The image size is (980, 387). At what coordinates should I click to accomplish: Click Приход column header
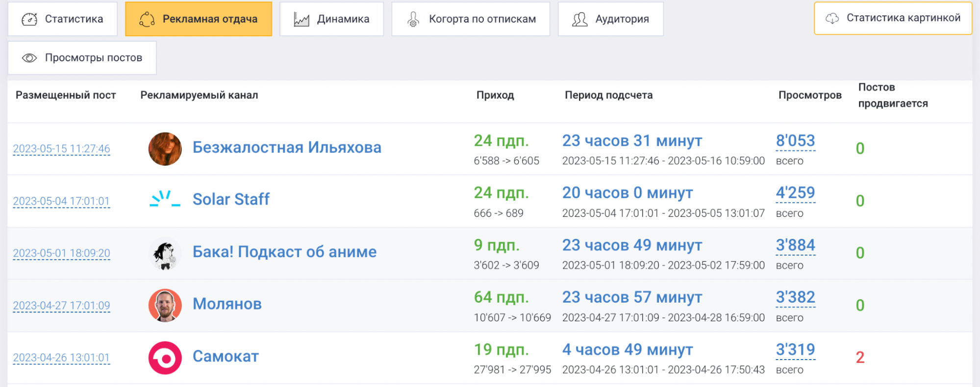point(495,95)
